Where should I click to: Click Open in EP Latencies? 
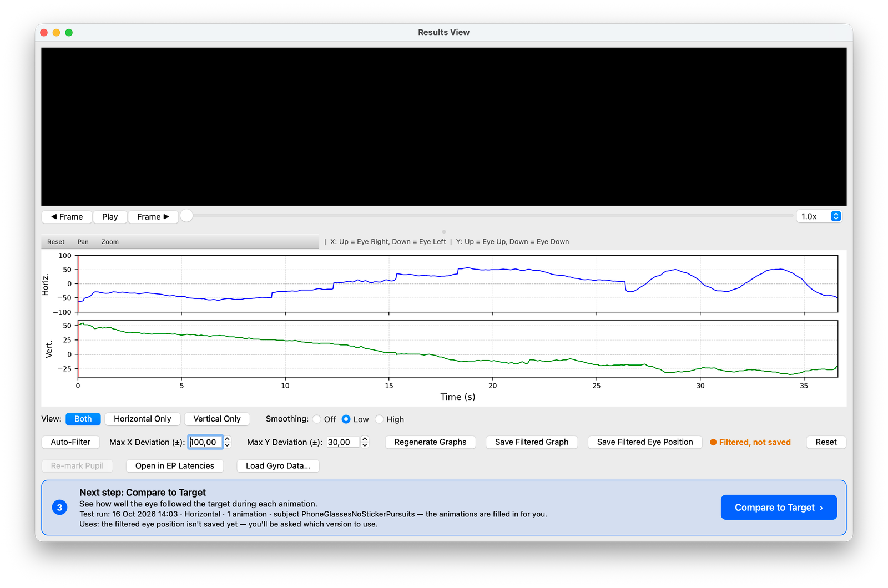[x=175, y=466]
